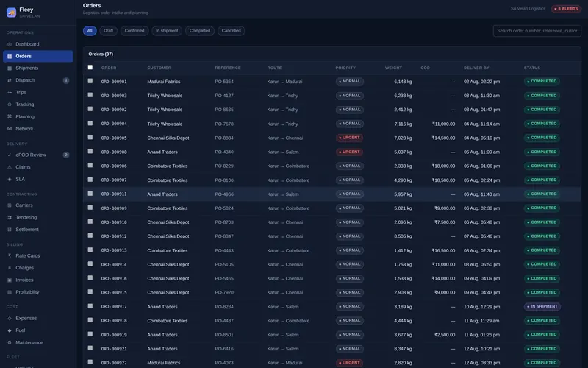This screenshot has width=588, height=368.
Task: Click the Carriers sidebar icon
Action: click(10, 205)
